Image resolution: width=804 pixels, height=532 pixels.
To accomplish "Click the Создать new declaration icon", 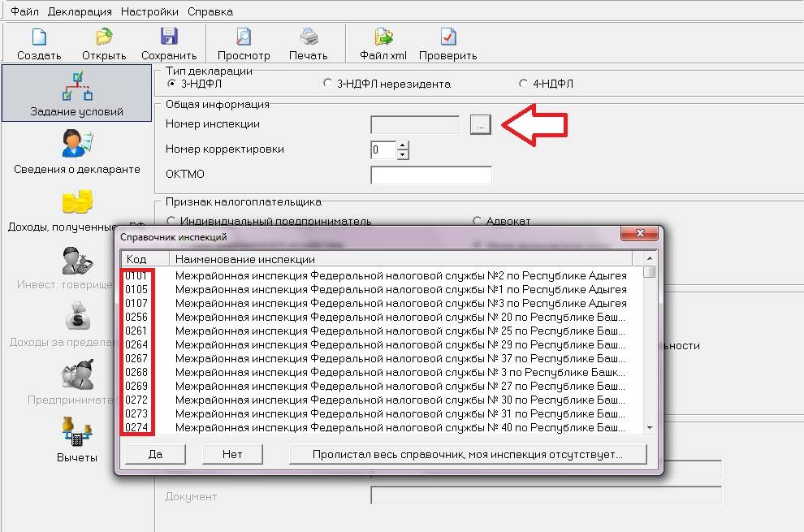I will pos(39,37).
